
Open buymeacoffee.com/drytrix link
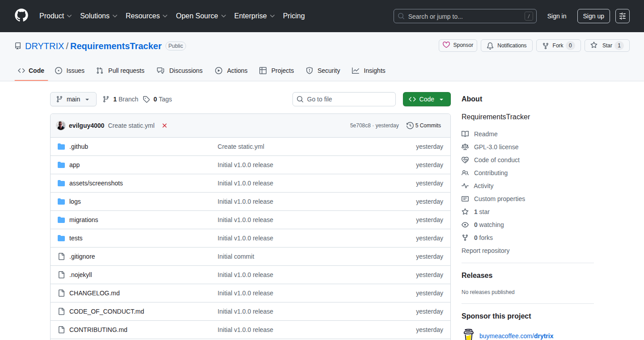(x=517, y=336)
